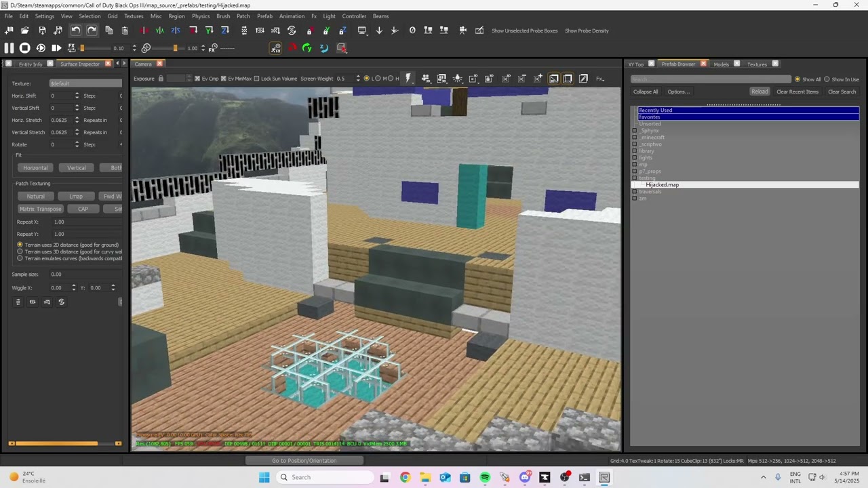Click the blue Z rotate arrow icon
Viewport: 868px width, 488px height.
(323, 48)
